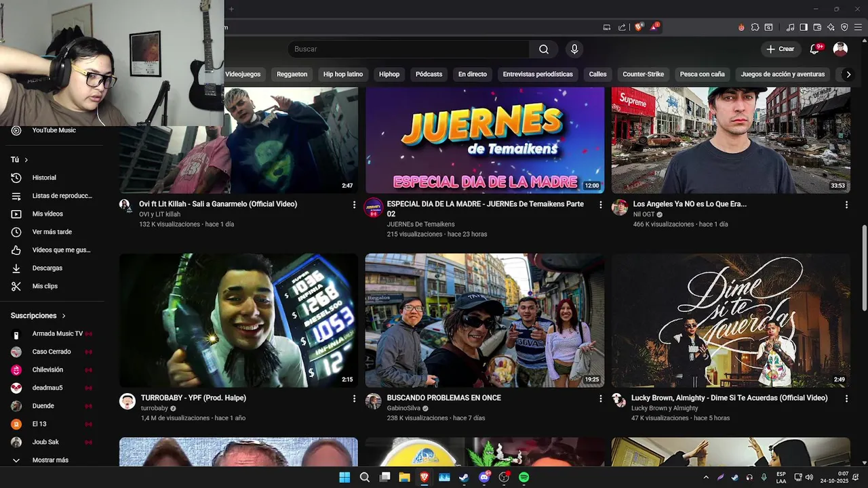
Task: Open Mis vídeos in sidebar
Action: (x=52, y=213)
